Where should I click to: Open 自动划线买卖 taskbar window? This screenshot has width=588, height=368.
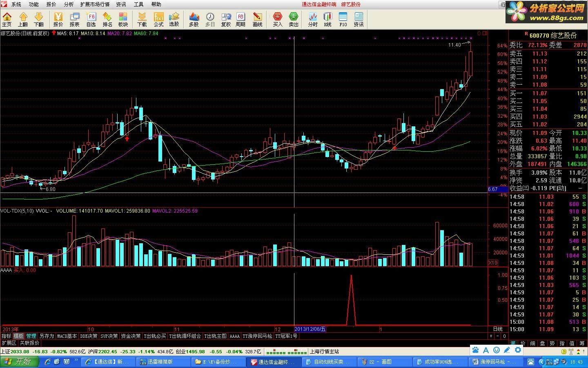[x=330, y=361]
